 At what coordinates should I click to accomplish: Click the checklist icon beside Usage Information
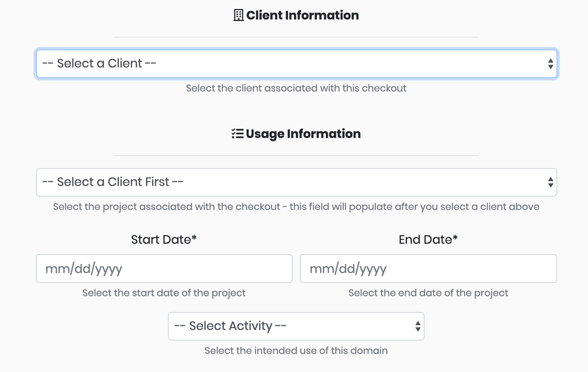[x=237, y=133]
